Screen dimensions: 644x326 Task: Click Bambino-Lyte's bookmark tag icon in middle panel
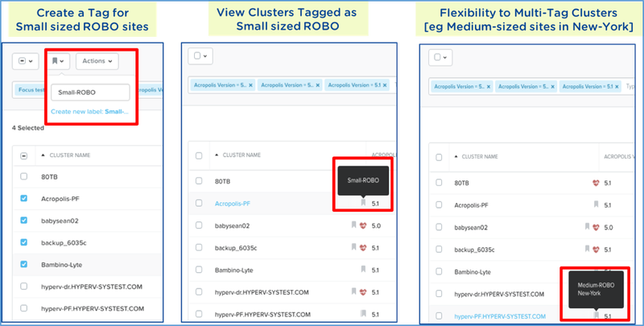[363, 270]
